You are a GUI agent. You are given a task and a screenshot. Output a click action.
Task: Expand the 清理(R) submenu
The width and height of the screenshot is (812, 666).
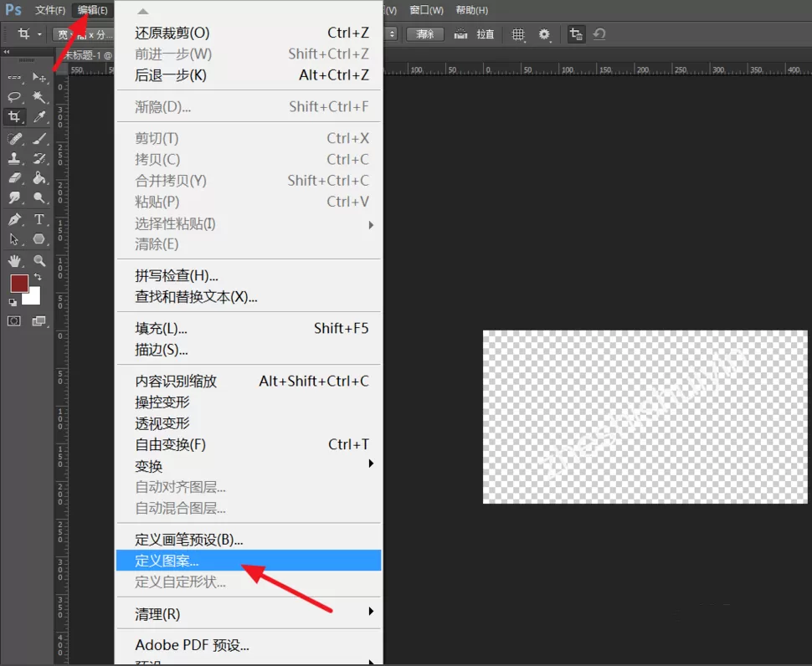coord(249,614)
